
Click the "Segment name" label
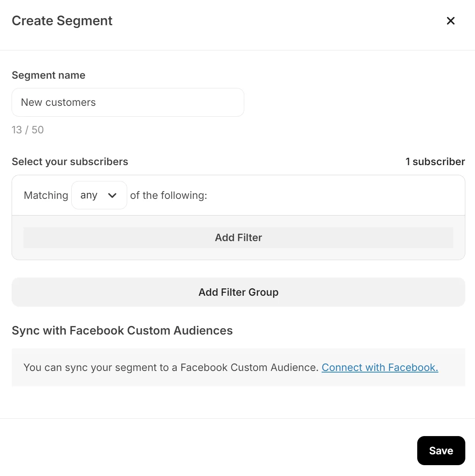pyautogui.click(x=48, y=75)
